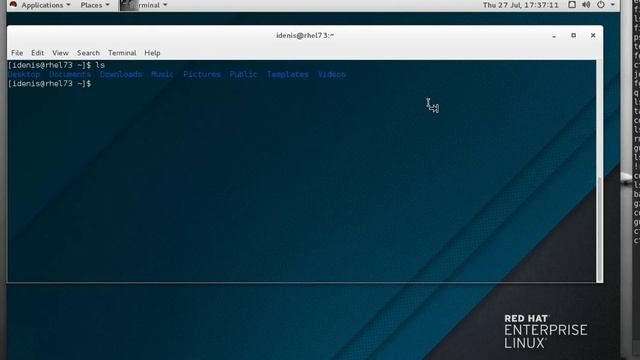Open the Search menu in terminal
Viewport: 640px width, 360px height.
[x=88, y=53]
